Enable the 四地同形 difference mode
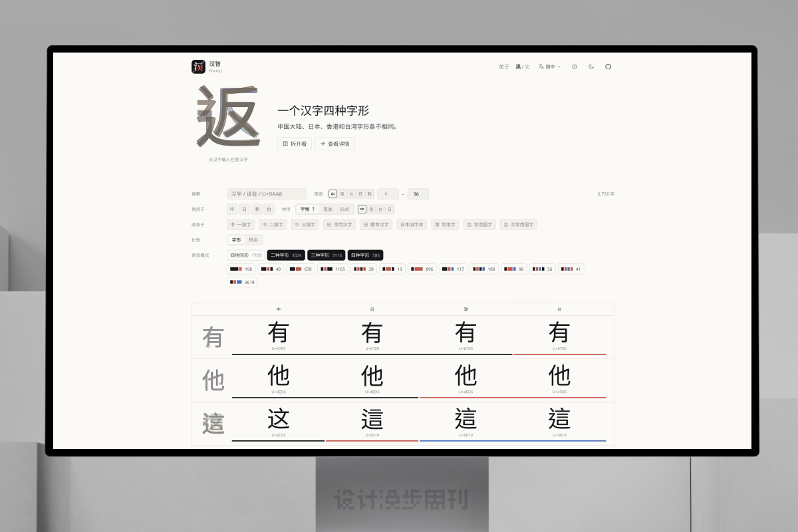798x532 pixels. point(245,255)
